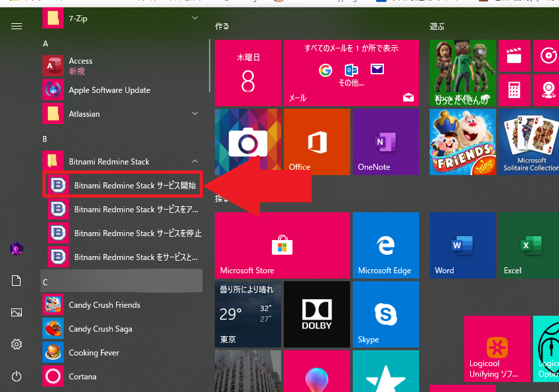Open the Groove Music disc tile
559x392 pixels.
[x=546, y=56]
